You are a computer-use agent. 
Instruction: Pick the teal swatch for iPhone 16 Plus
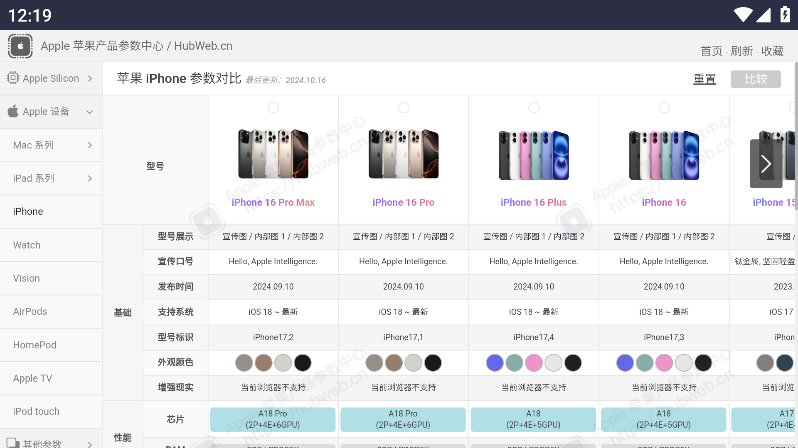click(514, 363)
